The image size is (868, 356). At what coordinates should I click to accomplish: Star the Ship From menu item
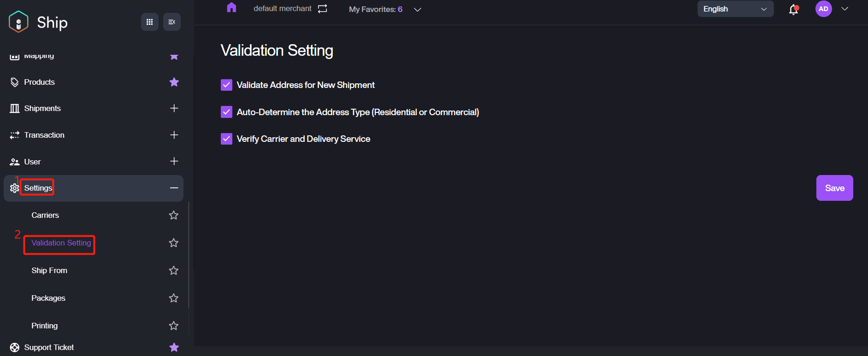(x=174, y=270)
